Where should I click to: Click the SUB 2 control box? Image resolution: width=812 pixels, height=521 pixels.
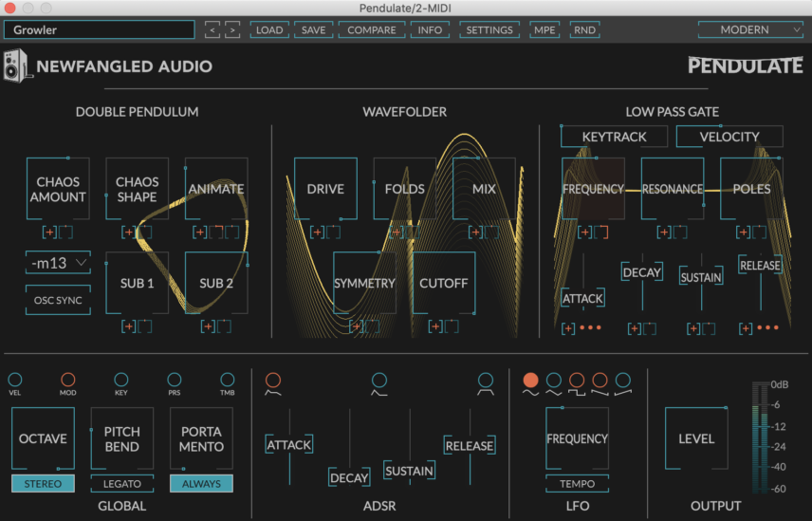click(216, 283)
